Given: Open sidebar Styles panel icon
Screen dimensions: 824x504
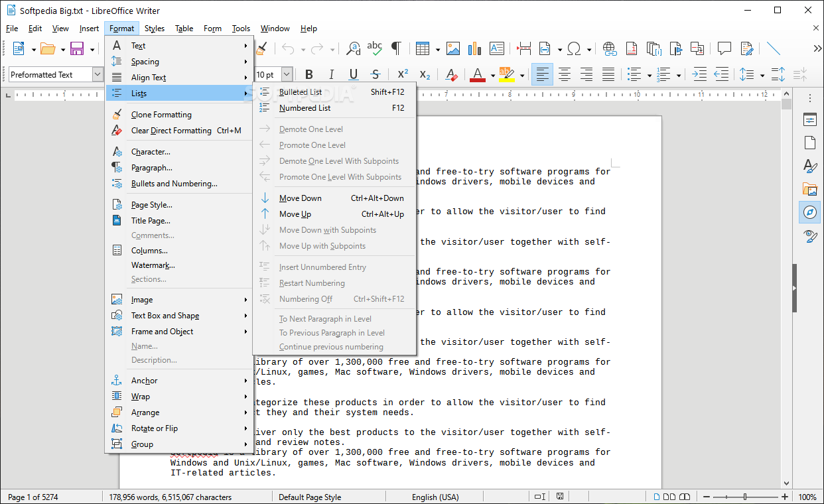Looking at the screenshot, I should coord(810,166).
